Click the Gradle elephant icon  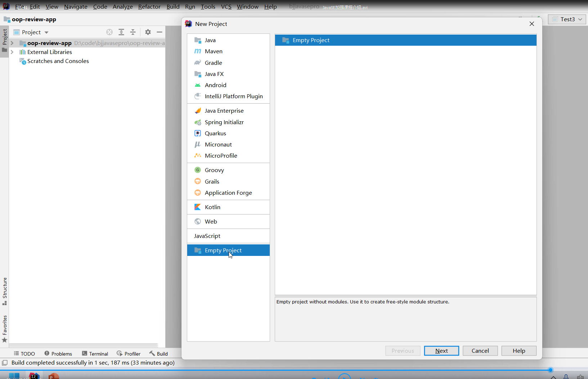click(198, 63)
